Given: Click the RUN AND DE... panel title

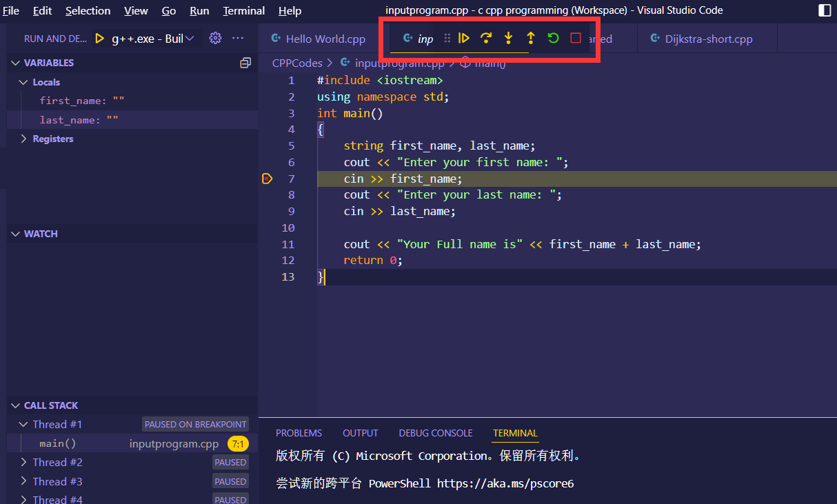Looking at the screenshot, I should [55, 39].
